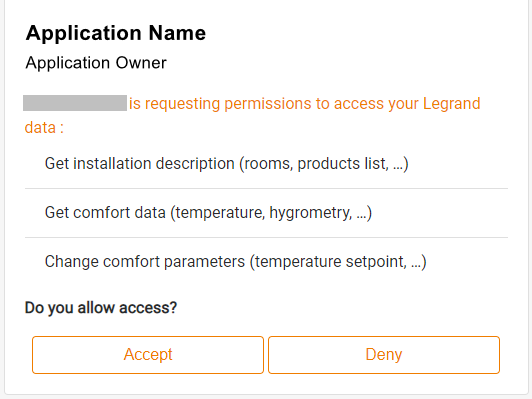Click divider below comfort data row

coord(266,238)
